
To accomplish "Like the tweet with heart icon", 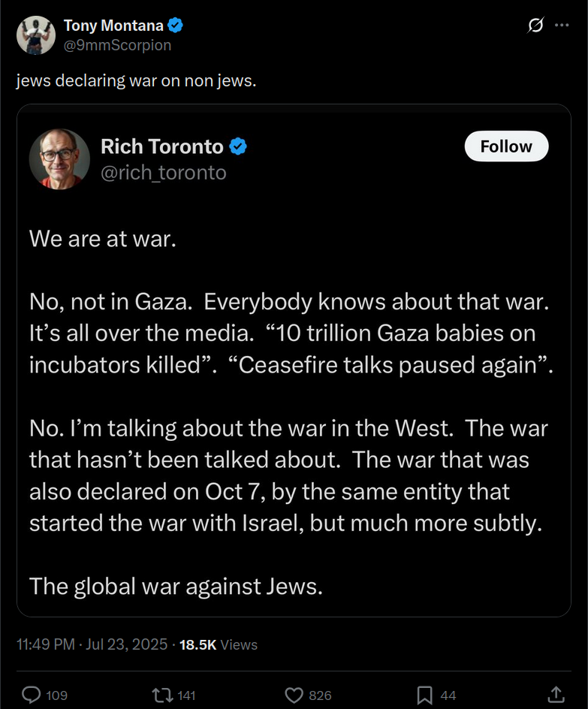I will (295, 695).
